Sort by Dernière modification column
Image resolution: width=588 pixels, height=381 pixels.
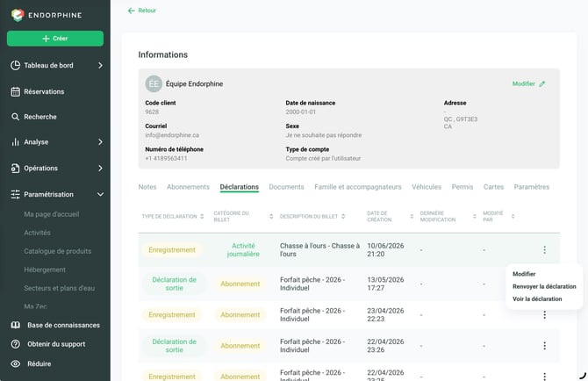click(475, 216)
